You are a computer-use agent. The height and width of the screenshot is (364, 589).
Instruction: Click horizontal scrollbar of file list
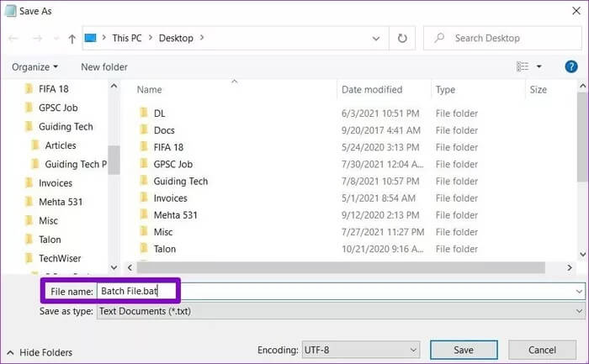(x=341, y=267)
